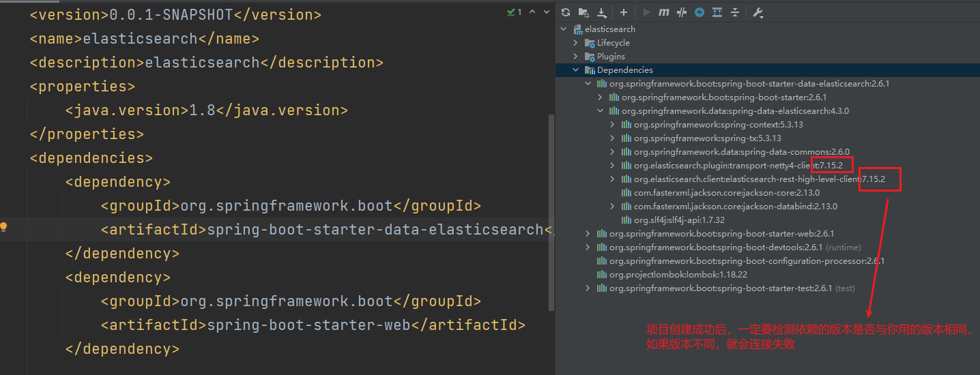This screenshot has width=980, height=375.
Task: Expand spring-boot-devtools:2.6.1 dependency
Action: coord(588,247)
